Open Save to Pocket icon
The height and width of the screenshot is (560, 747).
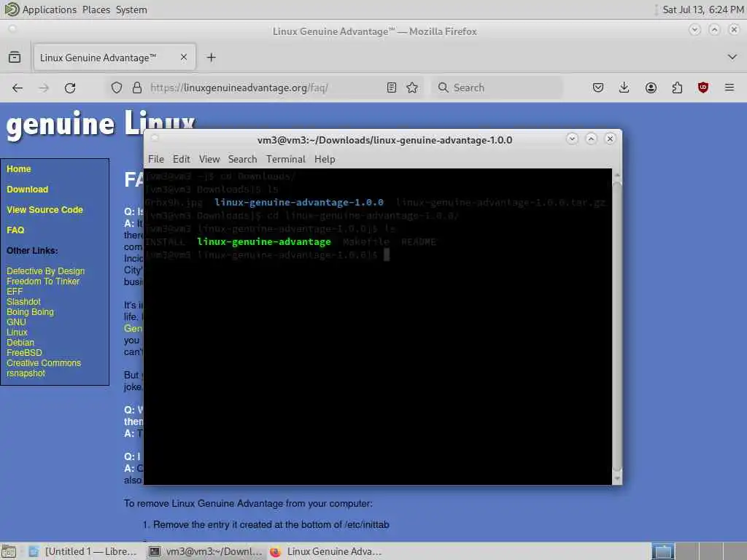coord(598,87)
